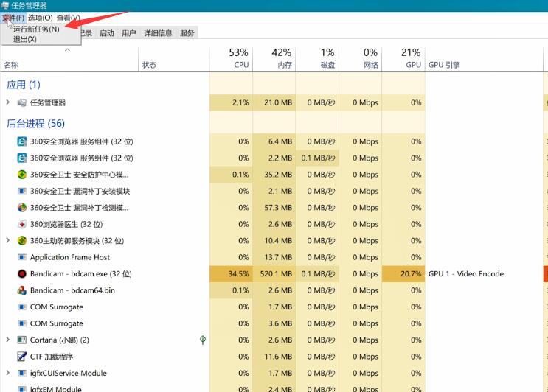The height and width of the screenshot is (392, 548).
Task: Click the 360安全卫士 安全防护中心 icon
Action: (21, 174)
